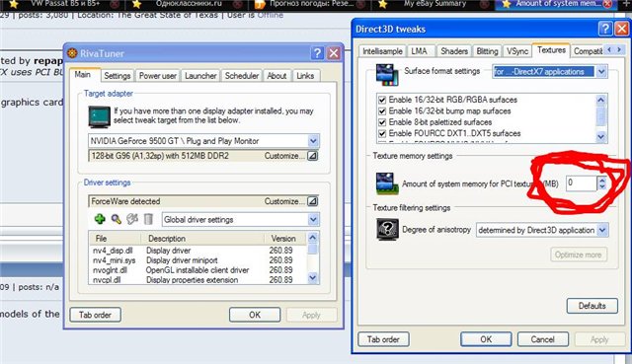The width and height of the screenshot is (632, 364).
Task: Open the Global driver settings dropdown
Action: (x=313, y=219)
